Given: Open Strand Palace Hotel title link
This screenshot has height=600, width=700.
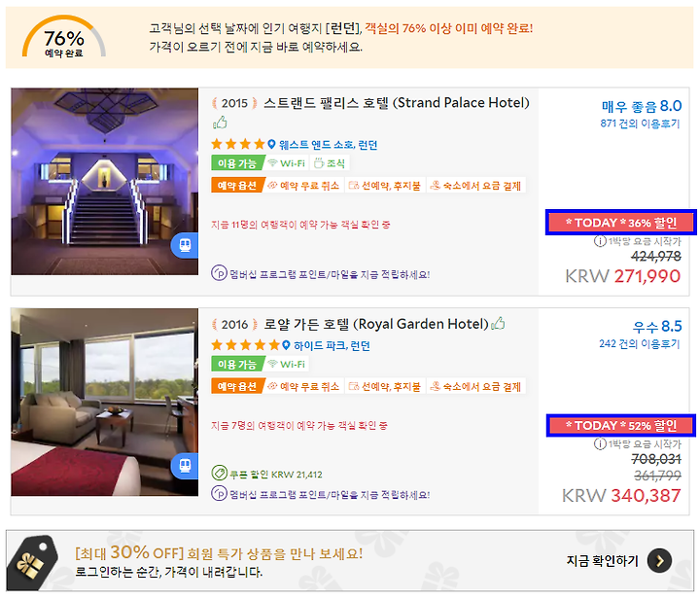Looking at the screenshot, I should click(396, 103).
